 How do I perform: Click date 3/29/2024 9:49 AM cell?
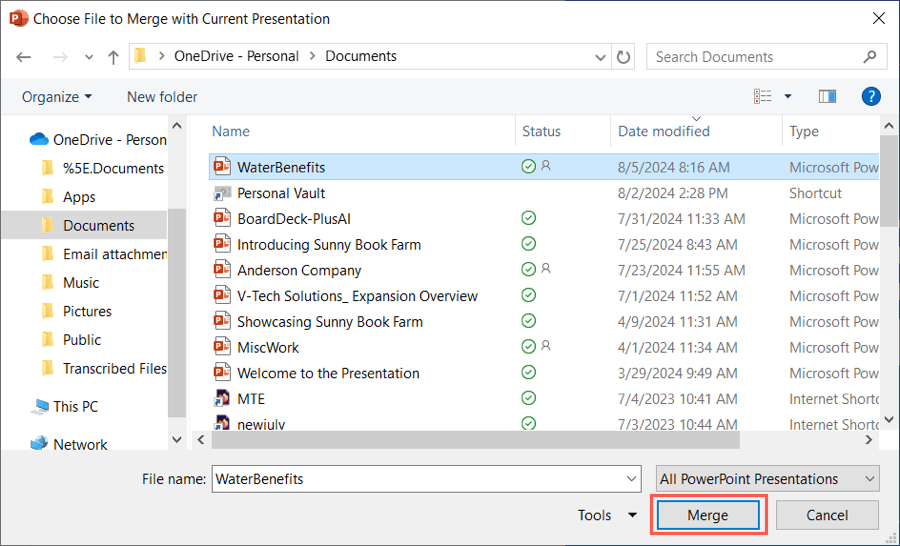677,373
